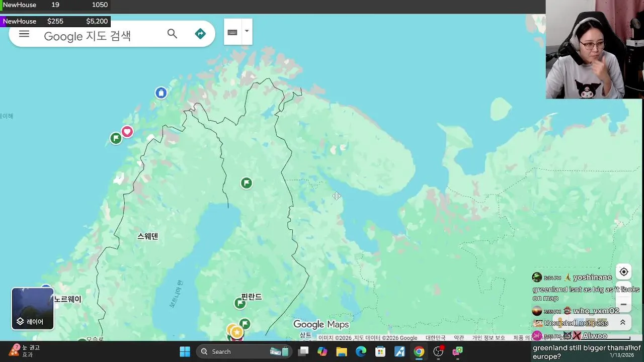Click the magnifier search icon in Maps
The height and width of the screenshot is (362, 644).
[x=173, y=34]
